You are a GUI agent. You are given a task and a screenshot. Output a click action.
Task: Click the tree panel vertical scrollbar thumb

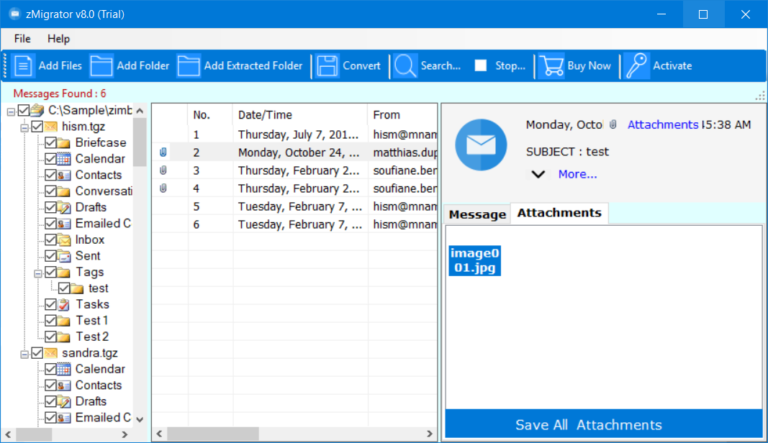[x=140, y=142]
